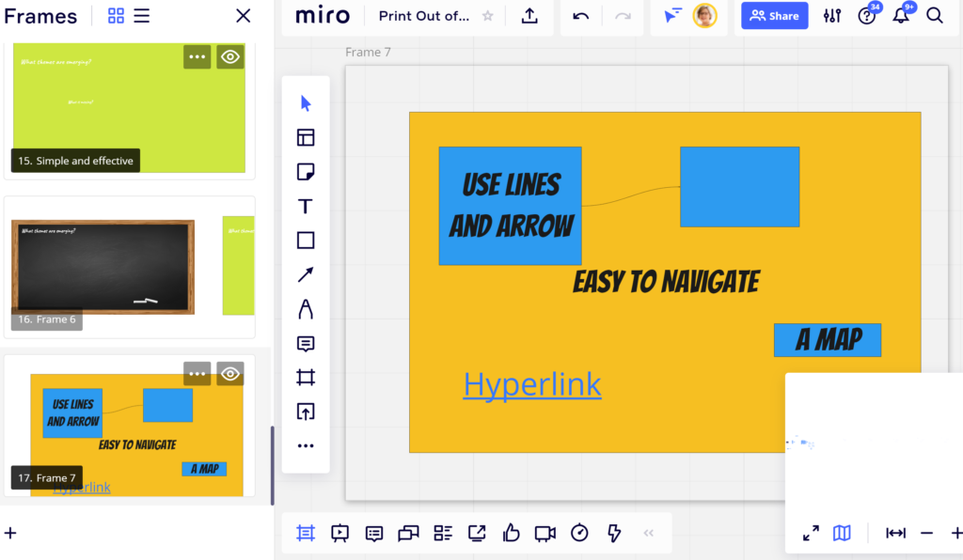Toggle the minimap
Viewport: 963px width, 560px height.
click(842, 533)
